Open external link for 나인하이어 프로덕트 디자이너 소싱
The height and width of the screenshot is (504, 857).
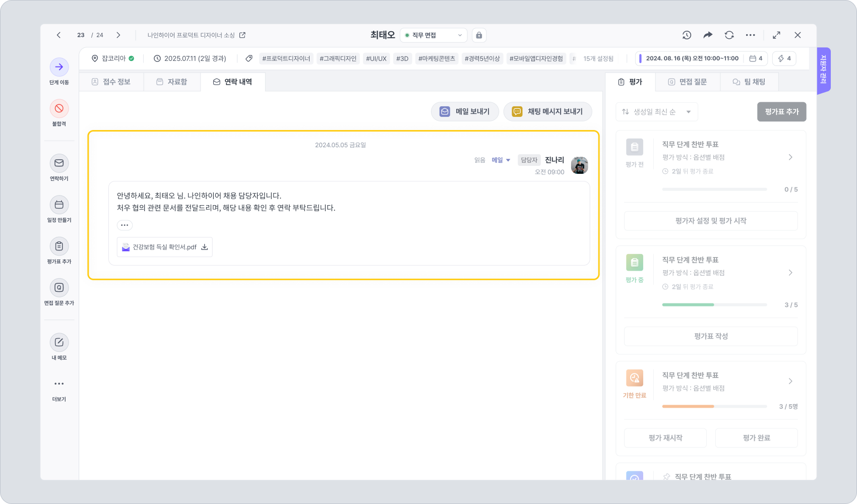click(x=242, y=35)
